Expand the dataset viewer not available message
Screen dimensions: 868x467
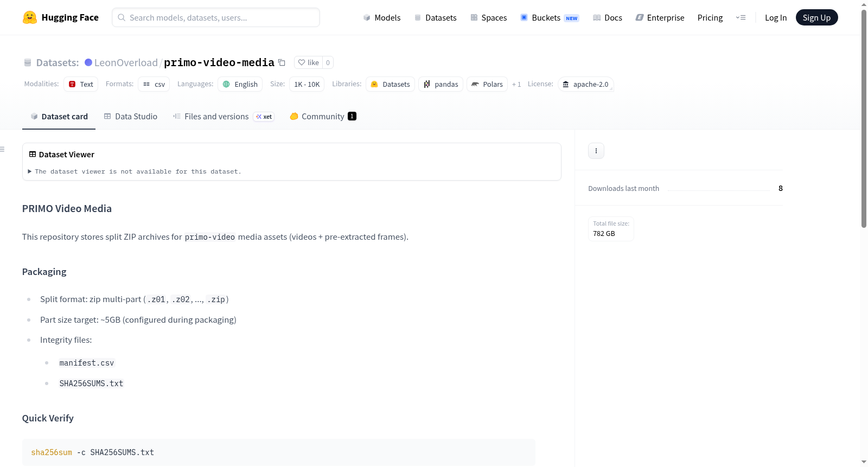[x=135, y=171]
